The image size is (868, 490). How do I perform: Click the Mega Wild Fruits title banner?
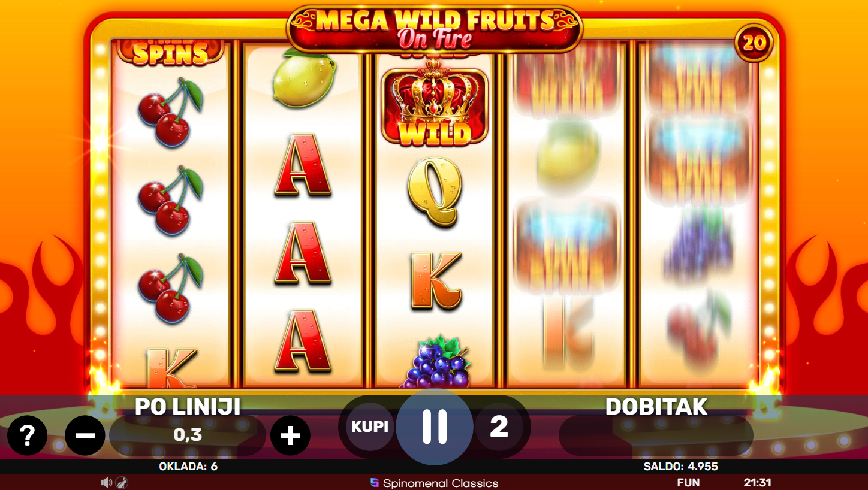(435, 29)
